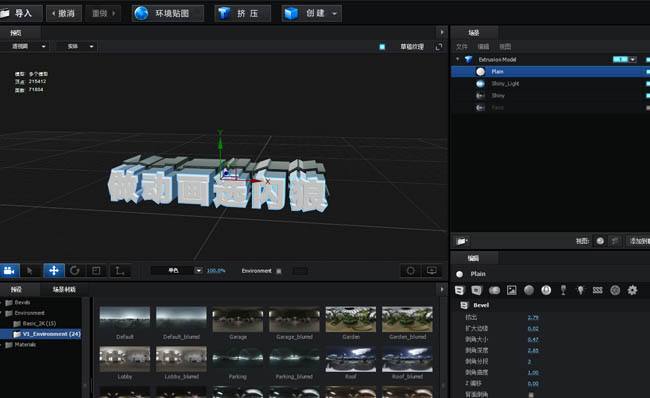Select the arrow selection tool

click(x=30, y=271)
